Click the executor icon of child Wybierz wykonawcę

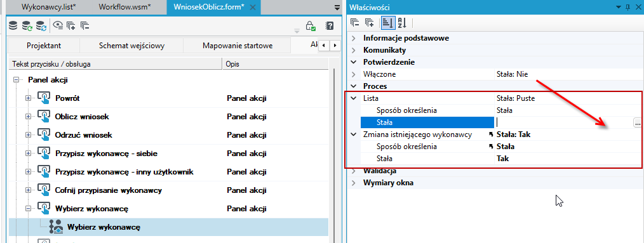coord(56,227)
